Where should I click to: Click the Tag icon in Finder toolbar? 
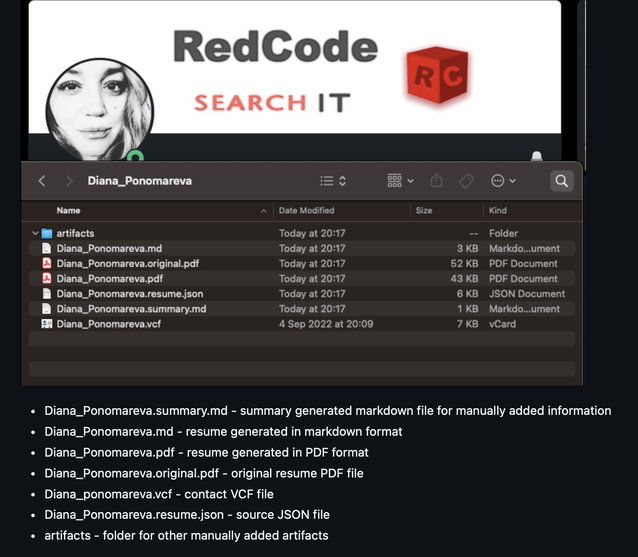466,181
